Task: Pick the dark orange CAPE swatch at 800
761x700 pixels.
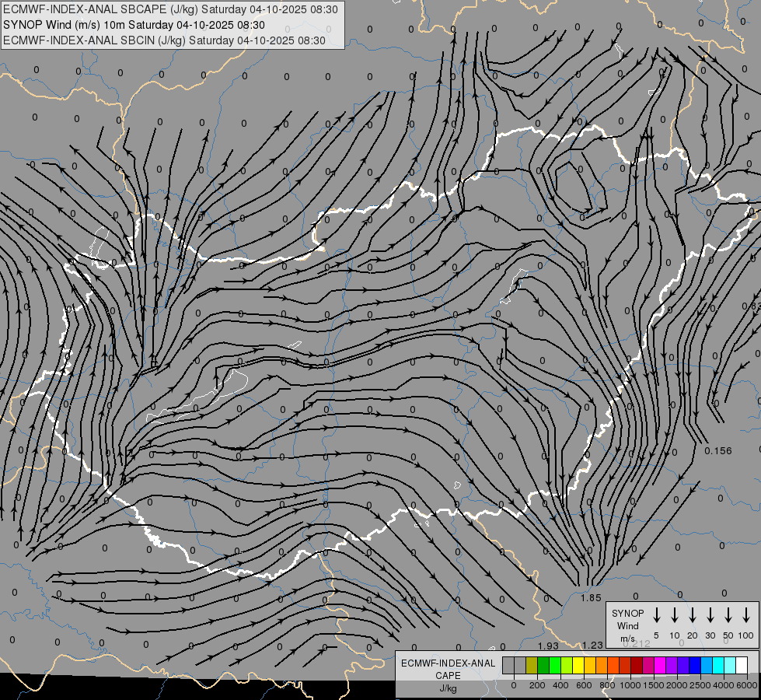Action: click(613, 665)
